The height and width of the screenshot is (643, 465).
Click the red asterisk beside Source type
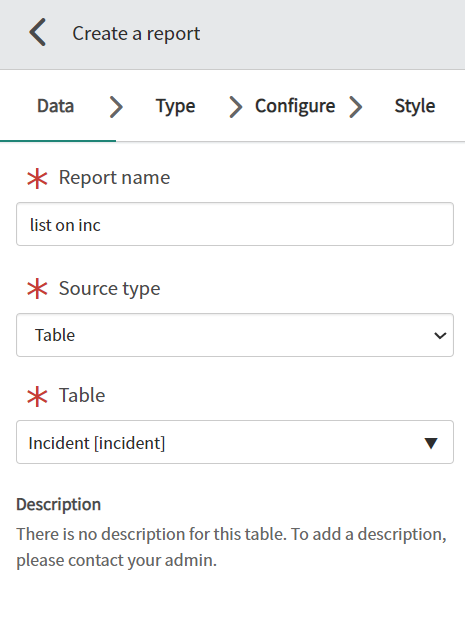pos(37,289)
